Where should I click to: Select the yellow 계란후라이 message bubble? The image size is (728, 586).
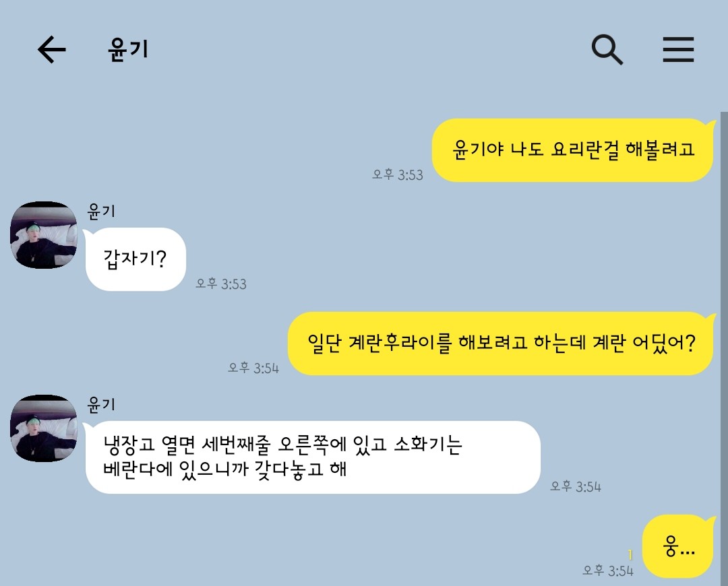pyautogui.click(x=502, y=344)
